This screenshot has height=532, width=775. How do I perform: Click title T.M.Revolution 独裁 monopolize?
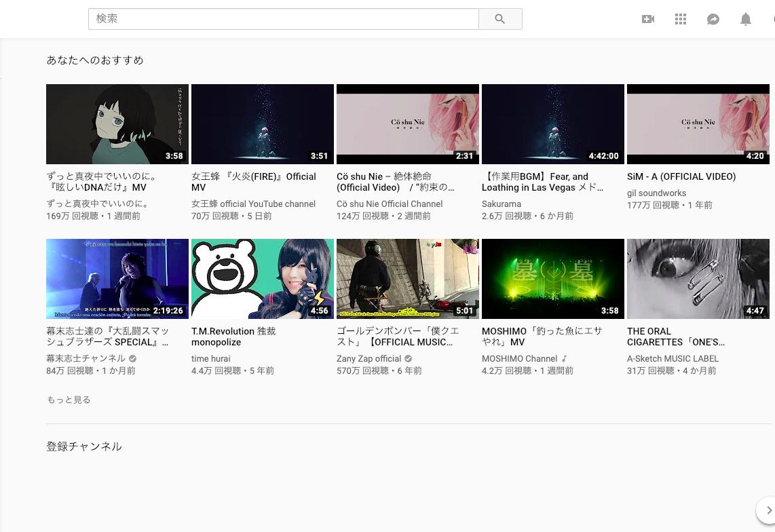point(233,337)
